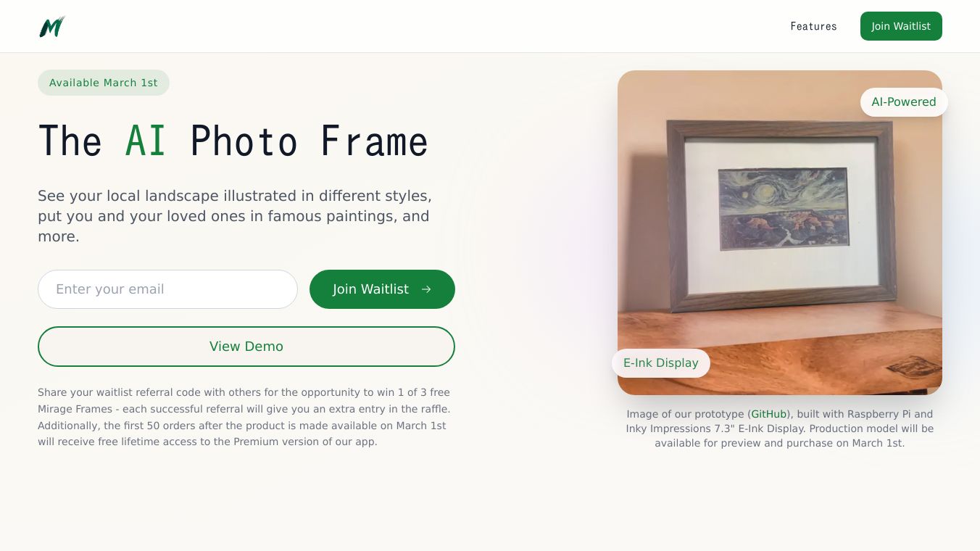This screenshot has height=551, width=980.
Task: Open the Features navigation link
Action: (x=813, y=26)
